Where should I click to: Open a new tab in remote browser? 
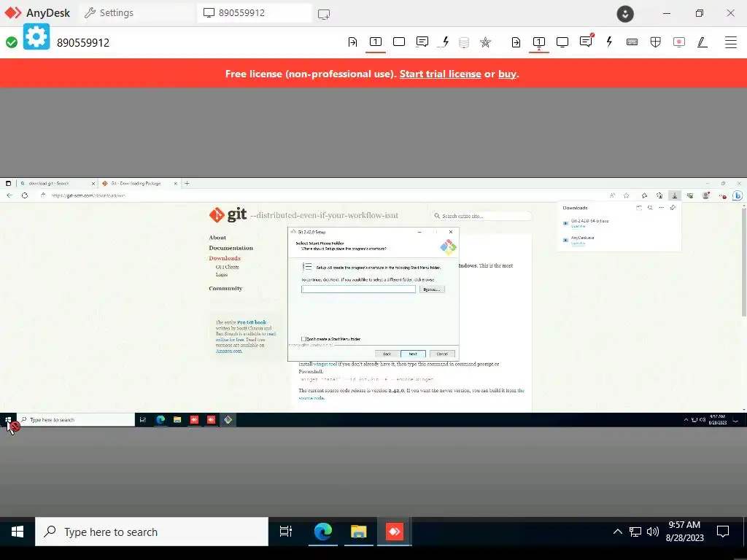point(187,183)
